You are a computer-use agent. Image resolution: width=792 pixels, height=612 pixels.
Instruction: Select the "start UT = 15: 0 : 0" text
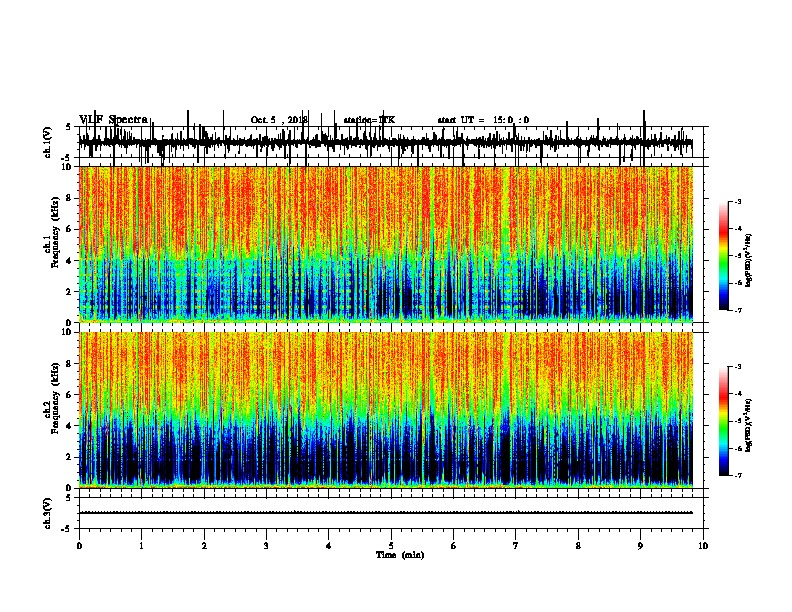[483, 120]
